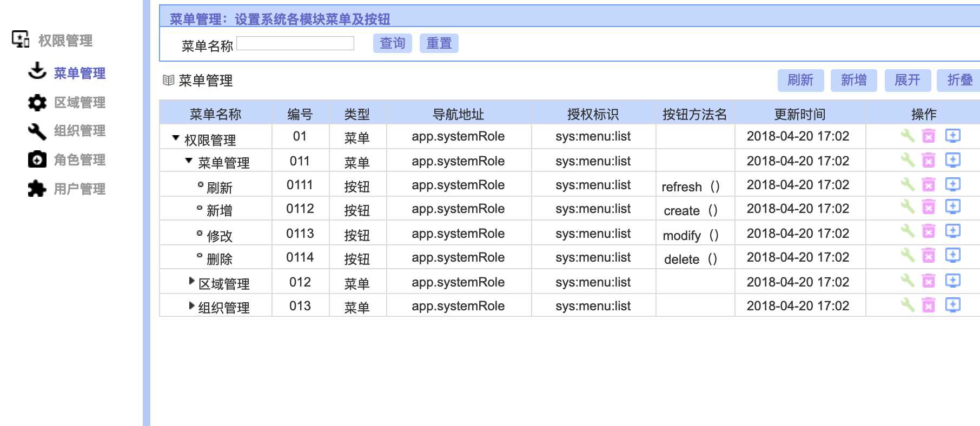Screen dimensions: 980x426
Task: Open 区域管理 in the sidebar
Action: (x=80, y=102)
